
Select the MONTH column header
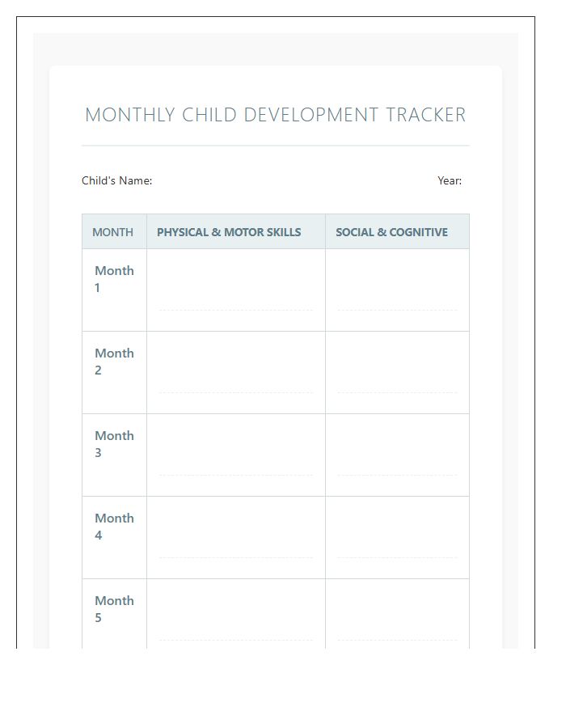point(114,231)
